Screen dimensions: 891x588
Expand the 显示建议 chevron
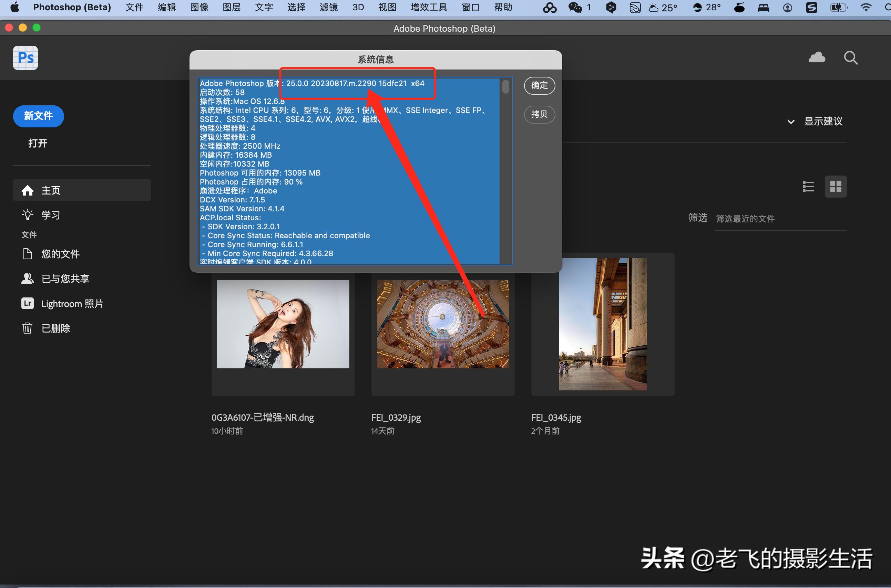791,122
